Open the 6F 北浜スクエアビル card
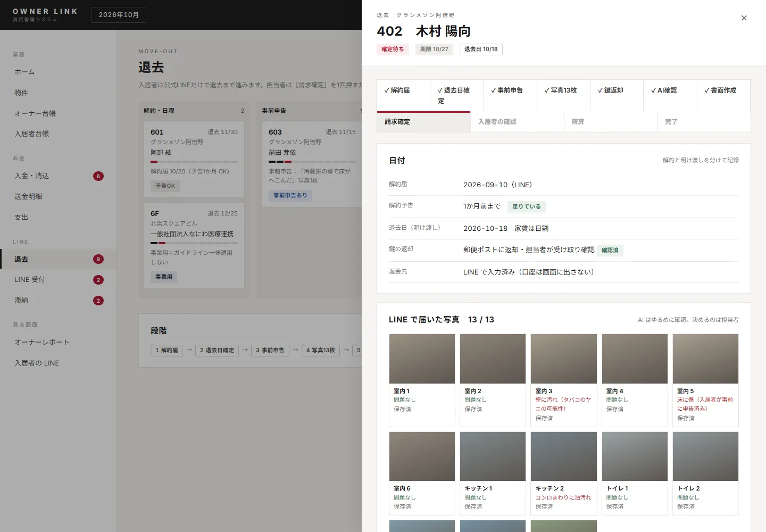Viewport: 766px width, 532px height. click(194, 246)
